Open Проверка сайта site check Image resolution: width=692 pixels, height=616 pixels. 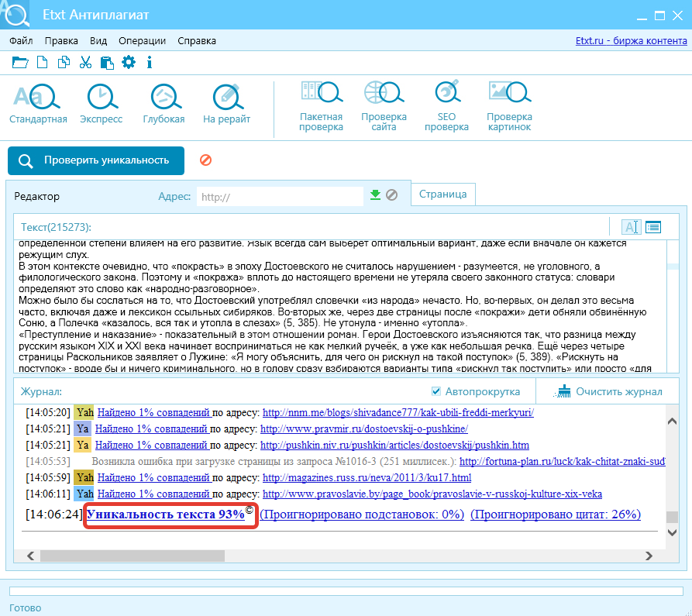384,106
